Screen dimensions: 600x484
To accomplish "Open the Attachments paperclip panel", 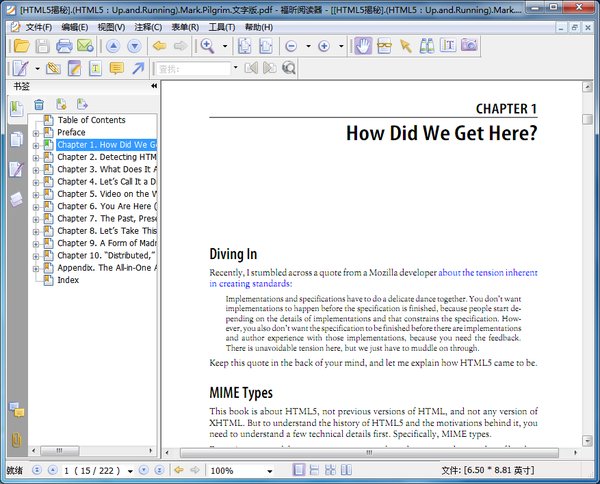I will (16, 440).
